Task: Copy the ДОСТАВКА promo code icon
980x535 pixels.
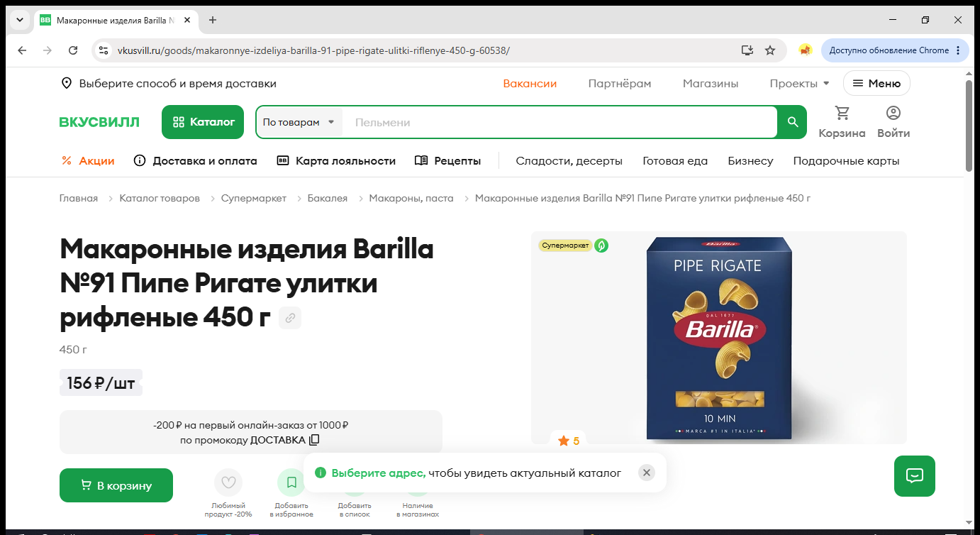Action: click(x=315, y=440)
